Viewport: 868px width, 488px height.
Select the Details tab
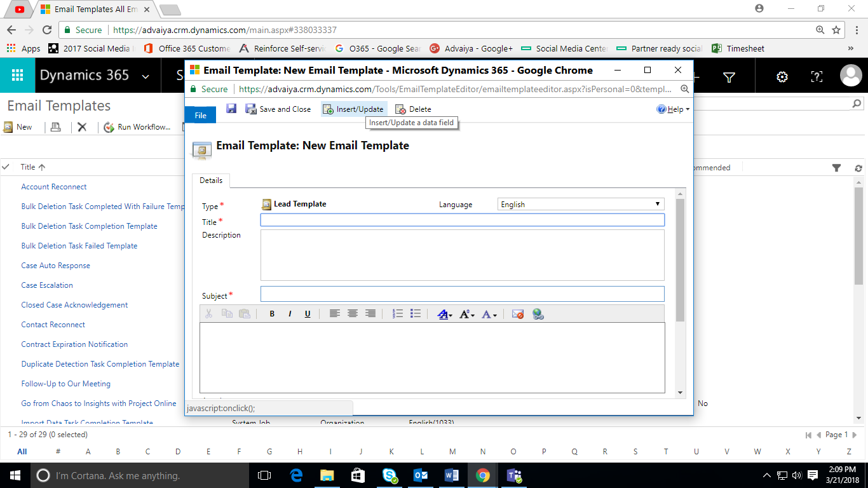tap(211, 180)
